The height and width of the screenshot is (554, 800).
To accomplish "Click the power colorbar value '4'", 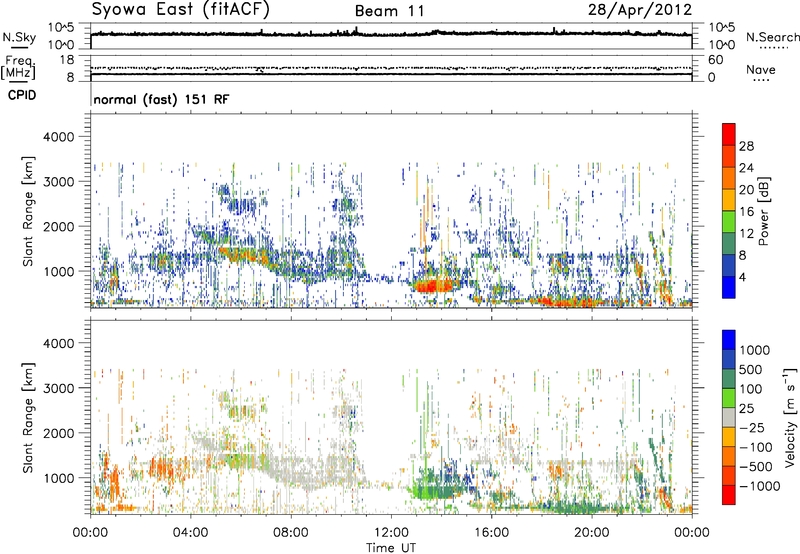I will [x=742, y=277].
